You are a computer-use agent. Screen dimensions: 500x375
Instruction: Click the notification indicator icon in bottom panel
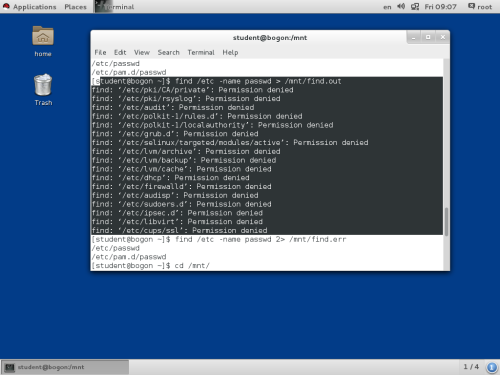[492, 367]
